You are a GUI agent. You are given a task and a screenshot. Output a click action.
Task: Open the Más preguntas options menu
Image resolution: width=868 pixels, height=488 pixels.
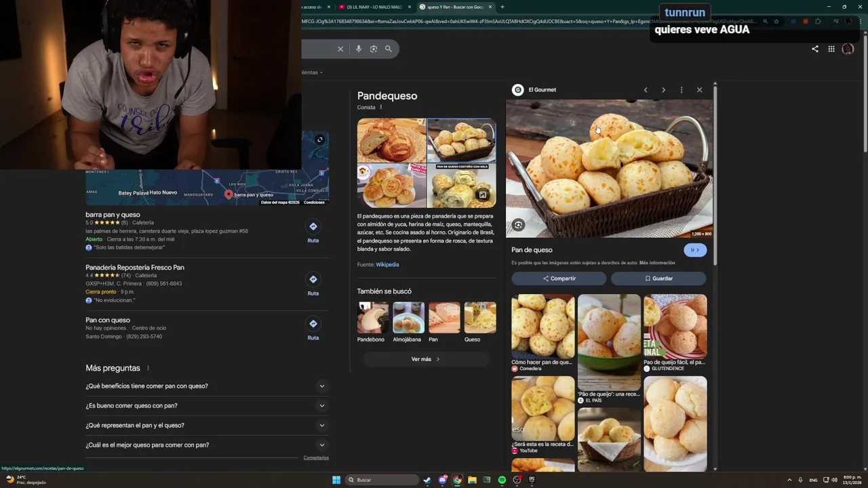coord(148,368)
